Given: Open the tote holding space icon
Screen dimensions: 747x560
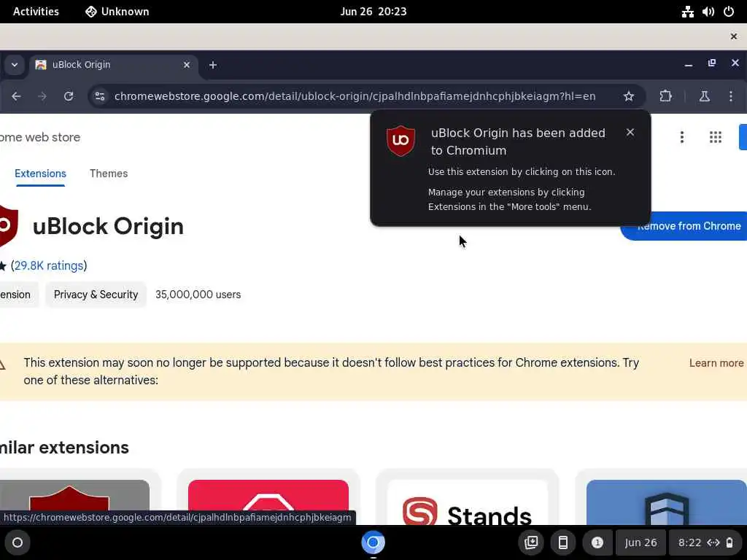Looking at the screenshot, I should pyautogui.click(x=531, y=542).
